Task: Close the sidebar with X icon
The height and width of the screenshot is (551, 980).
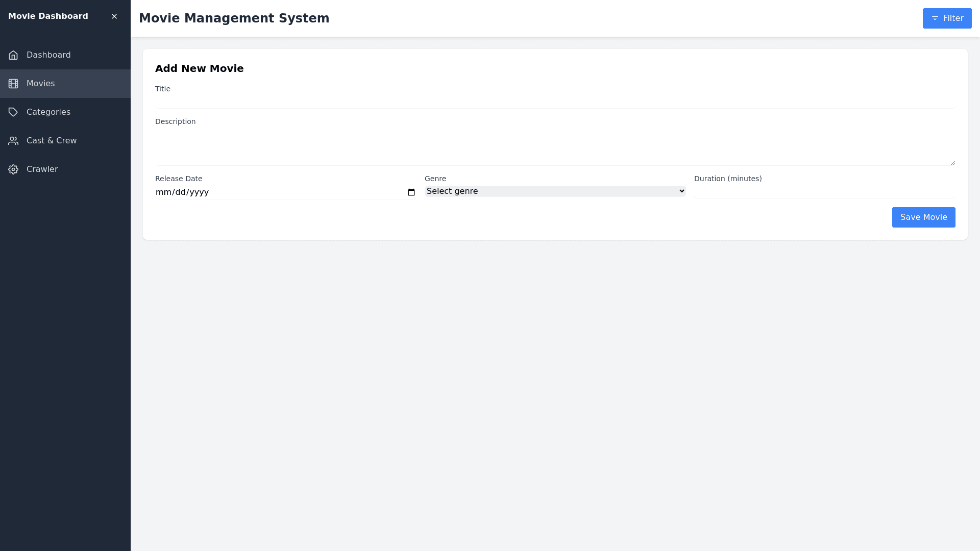Action: (114, 16)
